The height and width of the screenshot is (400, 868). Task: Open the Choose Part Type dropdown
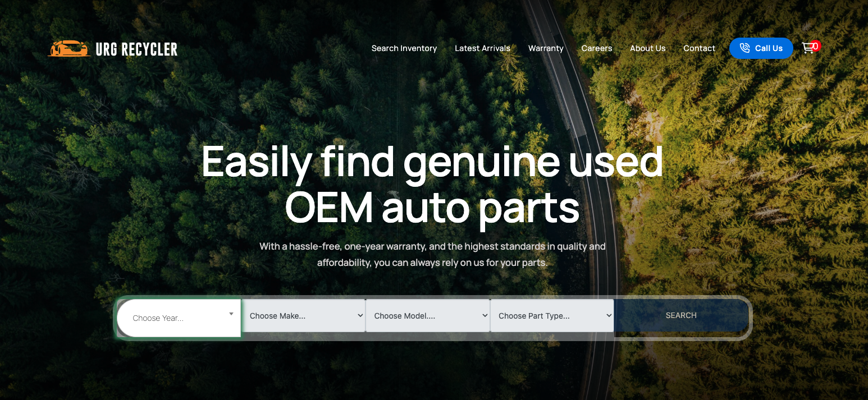(552, 316)
